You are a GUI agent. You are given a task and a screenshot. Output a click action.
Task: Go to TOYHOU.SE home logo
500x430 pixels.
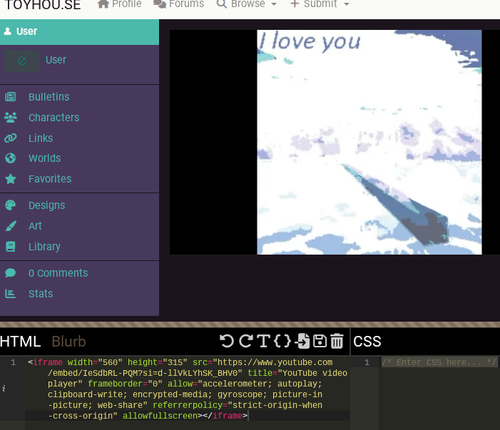pos(43,4)
